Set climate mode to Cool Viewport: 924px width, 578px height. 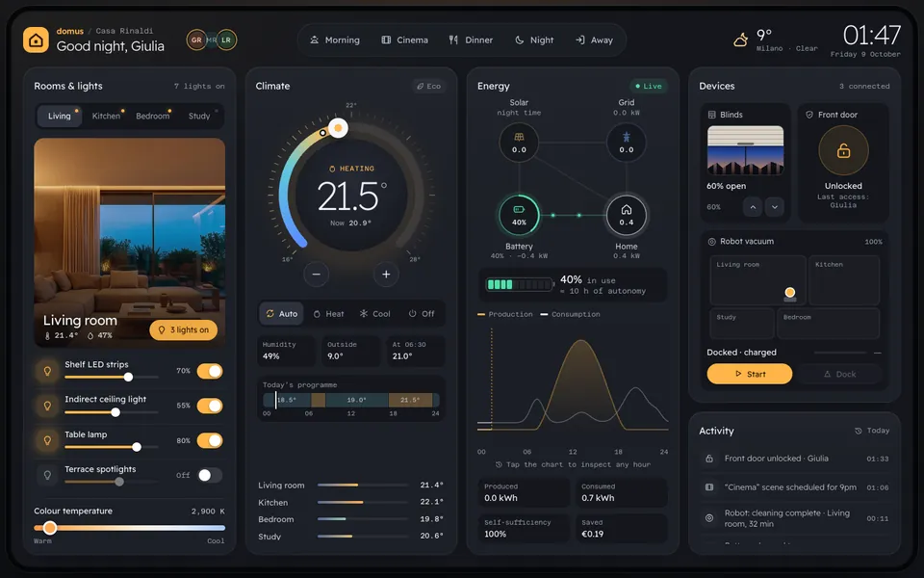click(374, 314)
